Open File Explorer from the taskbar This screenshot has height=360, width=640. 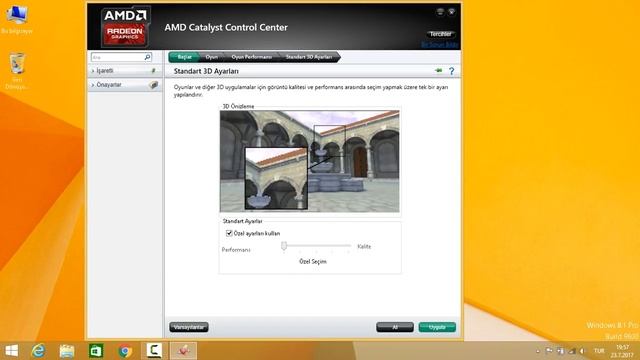(x=67, y=351)
